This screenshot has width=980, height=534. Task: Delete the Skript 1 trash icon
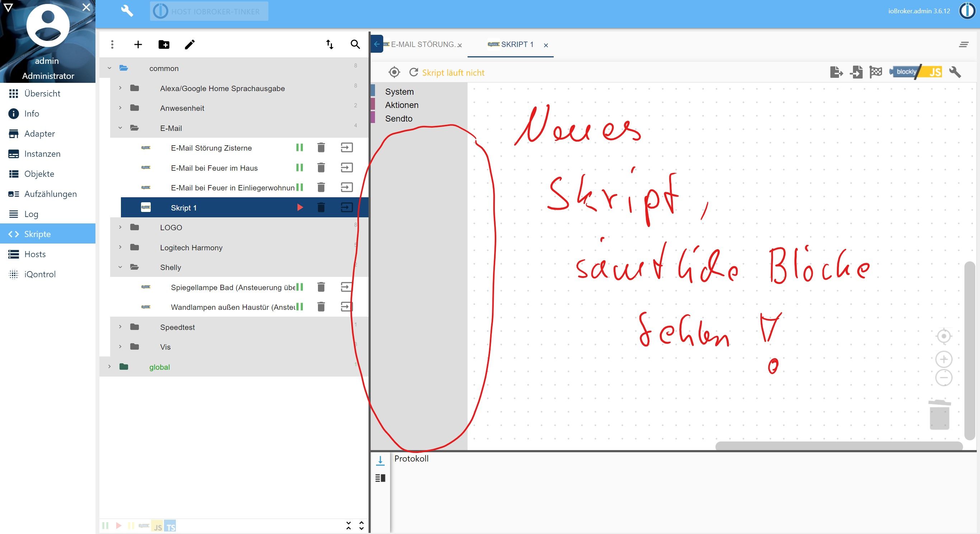point(321,207)
